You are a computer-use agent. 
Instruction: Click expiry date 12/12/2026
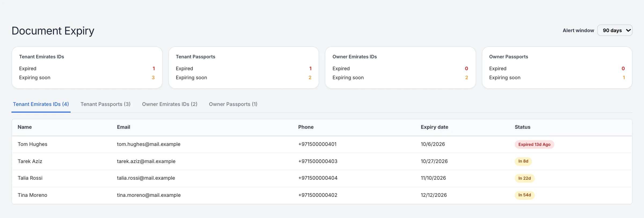(434, 195)
